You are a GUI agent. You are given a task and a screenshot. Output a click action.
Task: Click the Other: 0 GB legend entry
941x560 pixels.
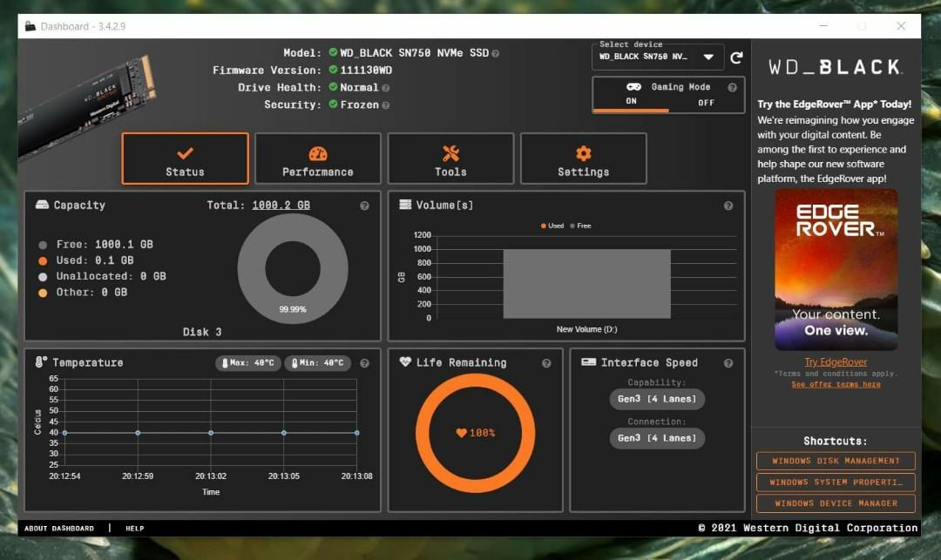pyautogui.click(x=83, y=293)
